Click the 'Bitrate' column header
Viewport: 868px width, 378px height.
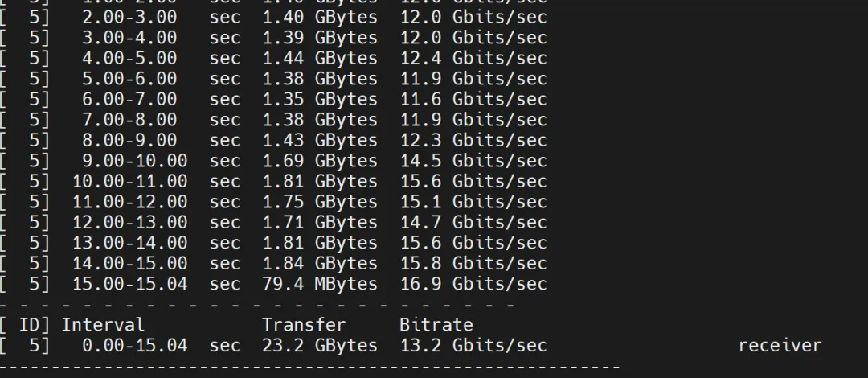436,325
